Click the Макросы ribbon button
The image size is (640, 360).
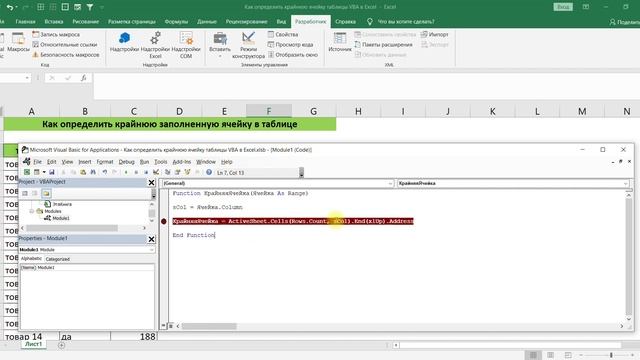point(18,42)
